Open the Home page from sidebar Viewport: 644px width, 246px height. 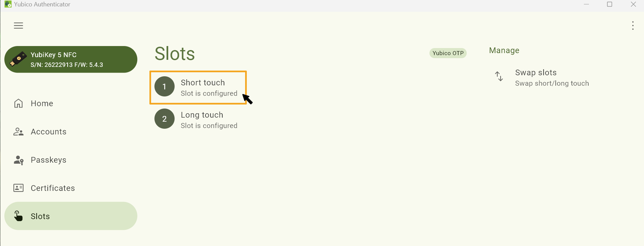(x=42, y=103)
